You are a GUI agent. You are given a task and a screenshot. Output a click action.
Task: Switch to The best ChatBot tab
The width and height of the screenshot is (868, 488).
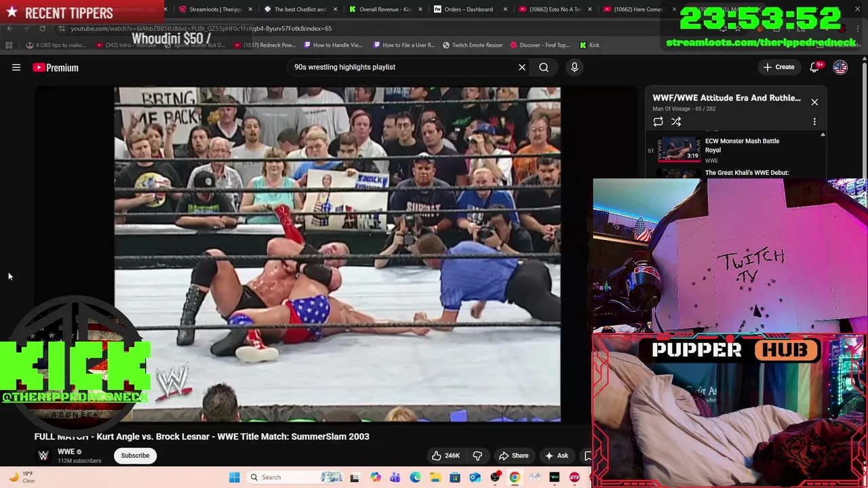(x=296, y=9)
